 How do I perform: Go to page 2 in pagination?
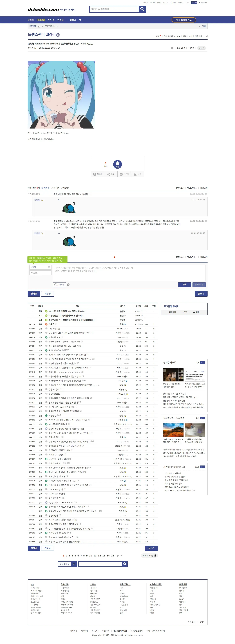pyautogui.click(x=66, y=556)
